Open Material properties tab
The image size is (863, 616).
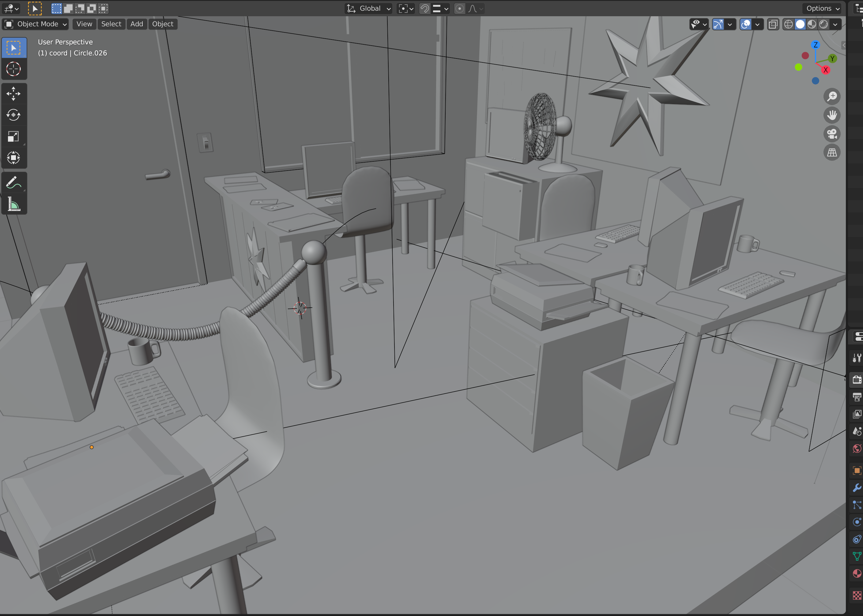coord(857,573)
